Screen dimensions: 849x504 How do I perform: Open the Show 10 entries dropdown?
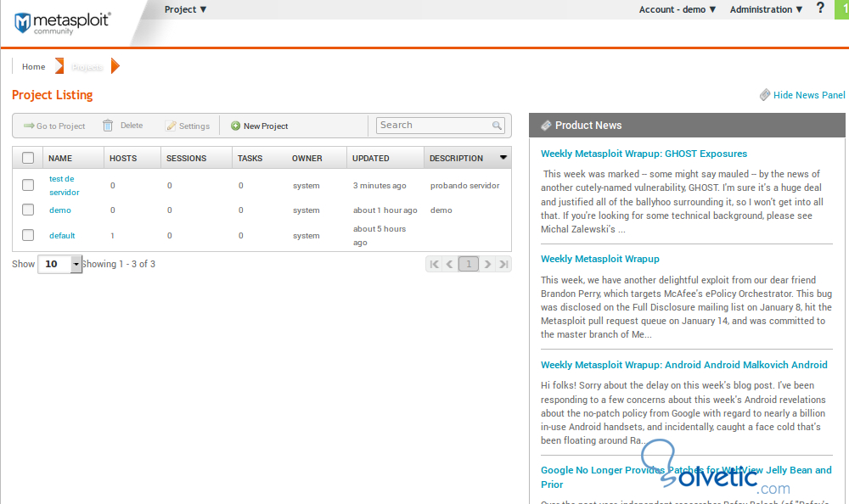tap(59, 264)
